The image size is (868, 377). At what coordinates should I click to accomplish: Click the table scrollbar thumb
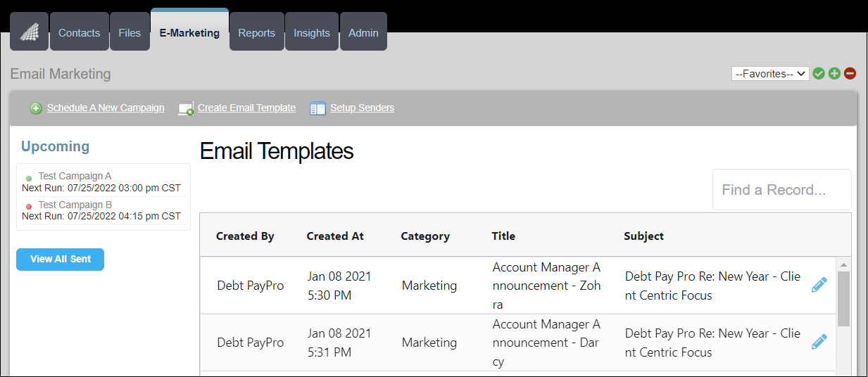(843, 298)
